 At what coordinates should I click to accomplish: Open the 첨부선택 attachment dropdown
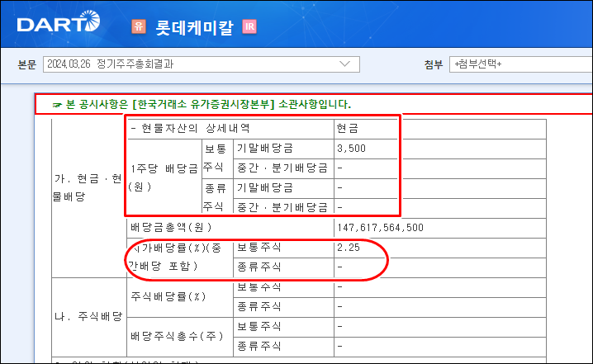click(x=521, y=64)
